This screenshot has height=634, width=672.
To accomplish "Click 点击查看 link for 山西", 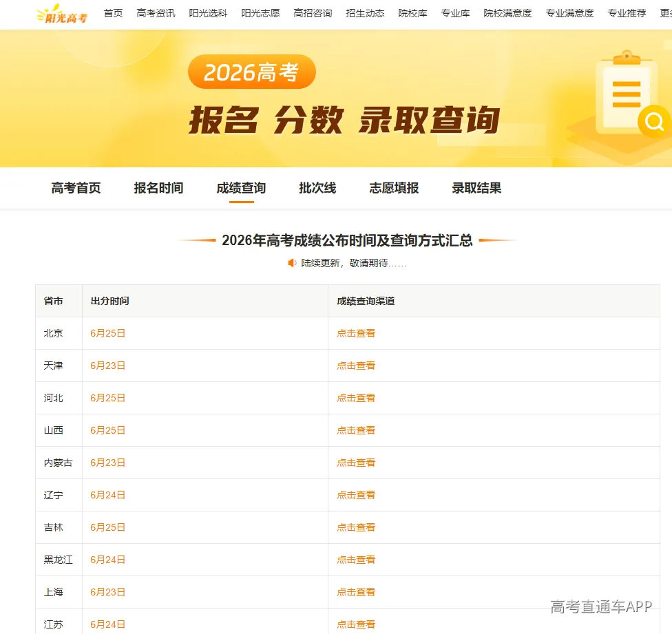I will (356, 430).
